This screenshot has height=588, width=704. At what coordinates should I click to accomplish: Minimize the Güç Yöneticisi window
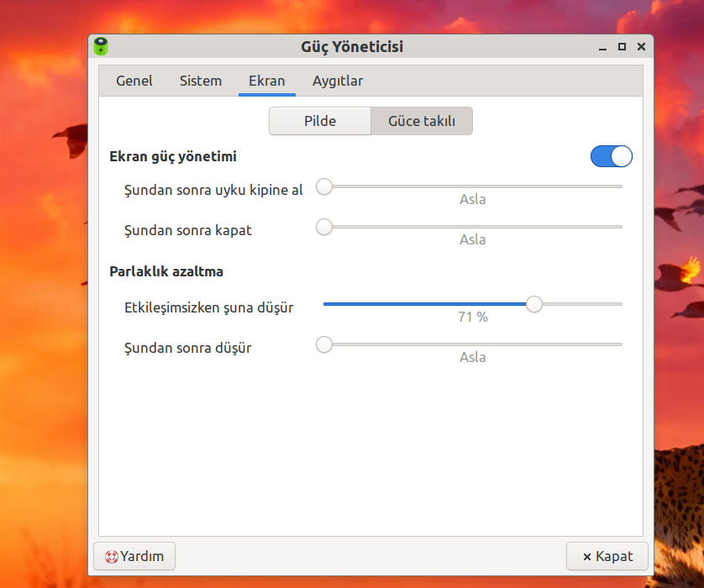(603, 47)
